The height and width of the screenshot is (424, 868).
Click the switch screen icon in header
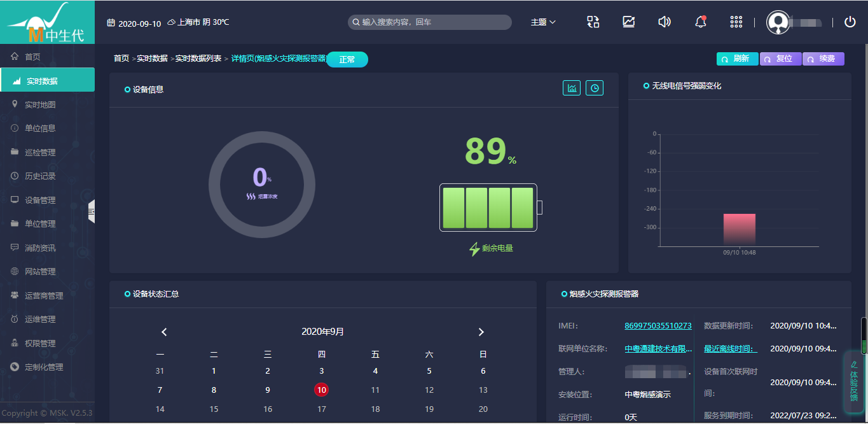pos(593,22)
